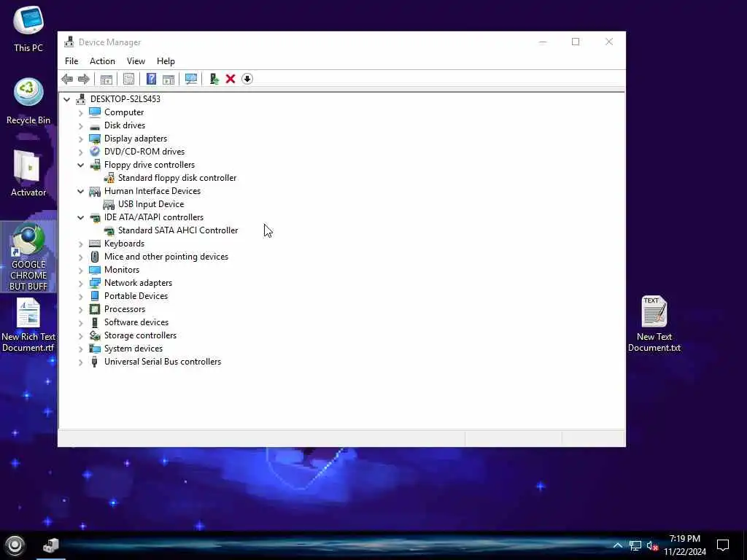Expand the Computer category
The image size is (747, 560).
pos(80,113)
